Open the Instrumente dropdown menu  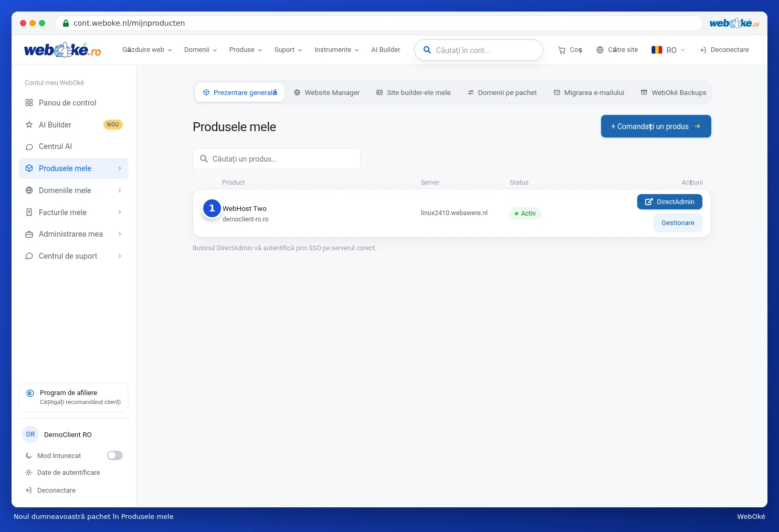336,50
